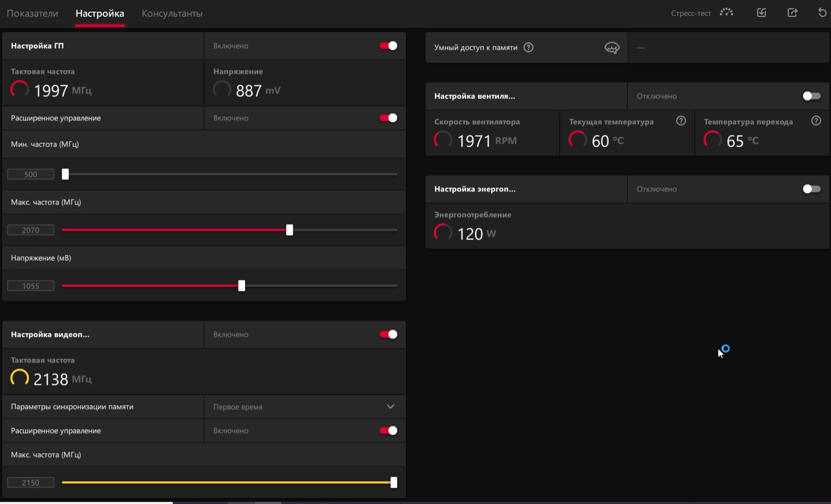Screen dimensions: 831x504
Task: Turn off GPU Расширенное управление toggle
Action: [388, 118]
